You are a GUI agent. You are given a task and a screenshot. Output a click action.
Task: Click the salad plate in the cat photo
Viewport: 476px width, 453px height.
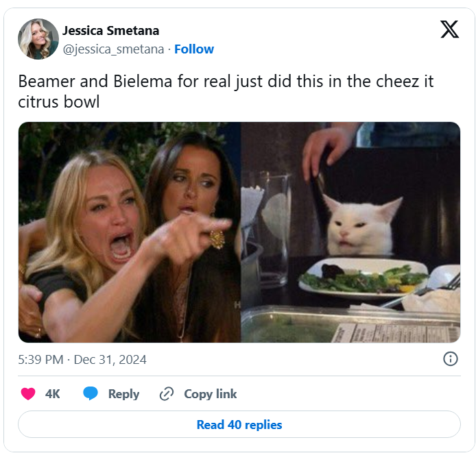point(364,277)
